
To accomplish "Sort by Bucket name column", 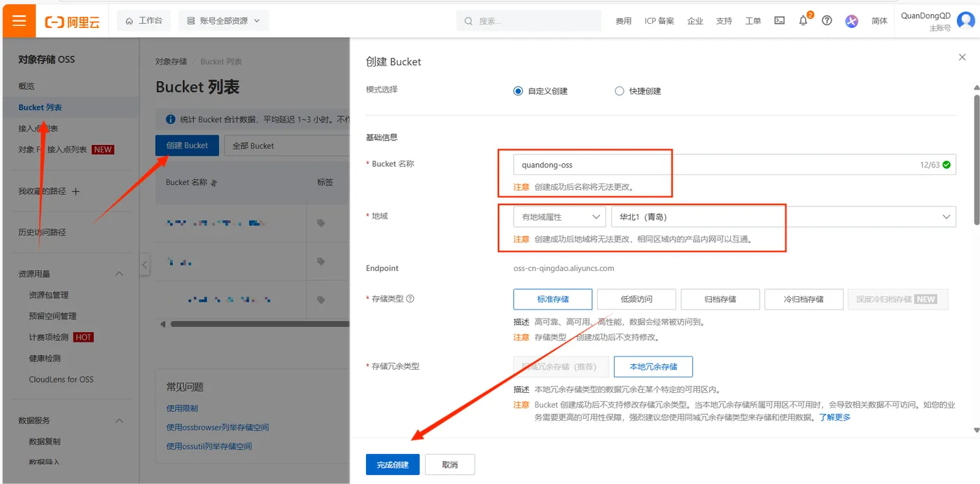I will pos(214,183).
